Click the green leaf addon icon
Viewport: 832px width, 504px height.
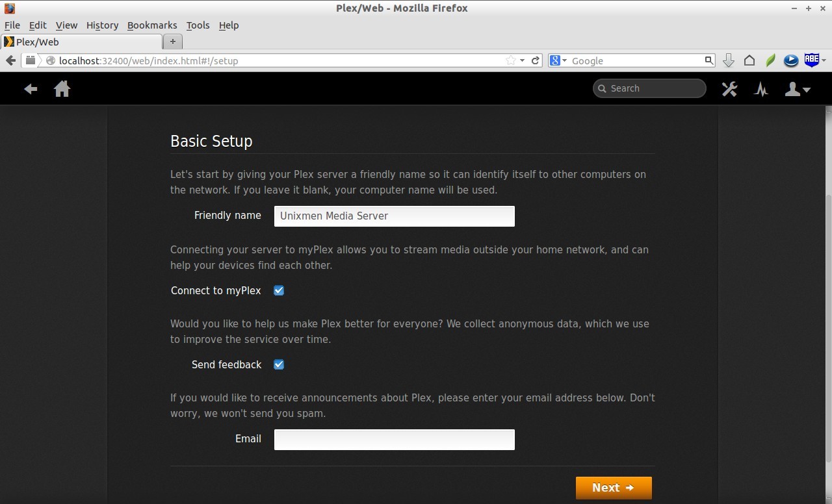point(770,60)
